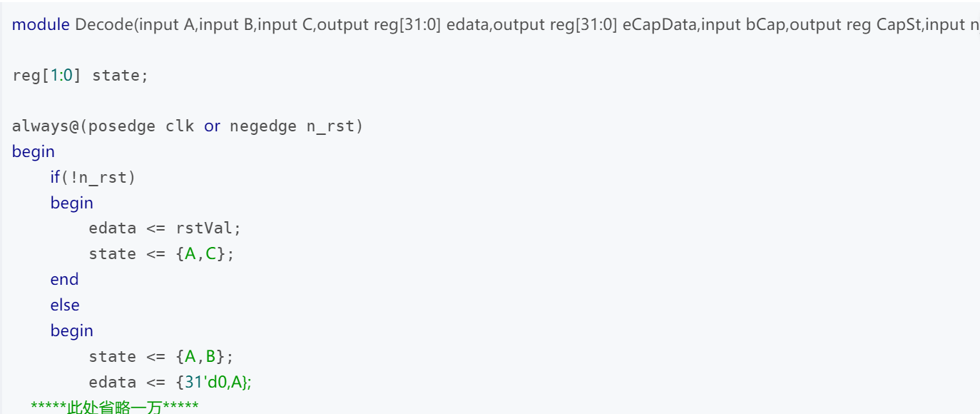Click the 'Decode' module name
This screenshot has height=414, width=980.
click(x=103, y=24)
